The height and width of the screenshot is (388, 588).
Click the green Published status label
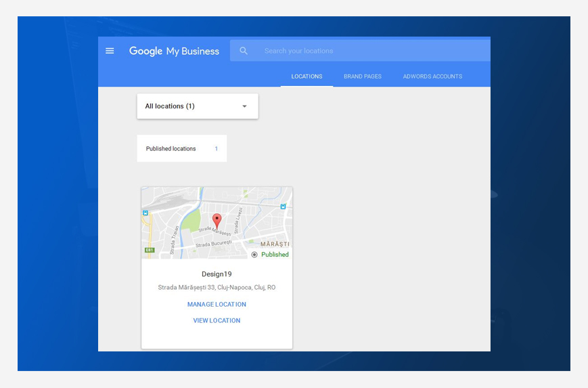[275, 255]
